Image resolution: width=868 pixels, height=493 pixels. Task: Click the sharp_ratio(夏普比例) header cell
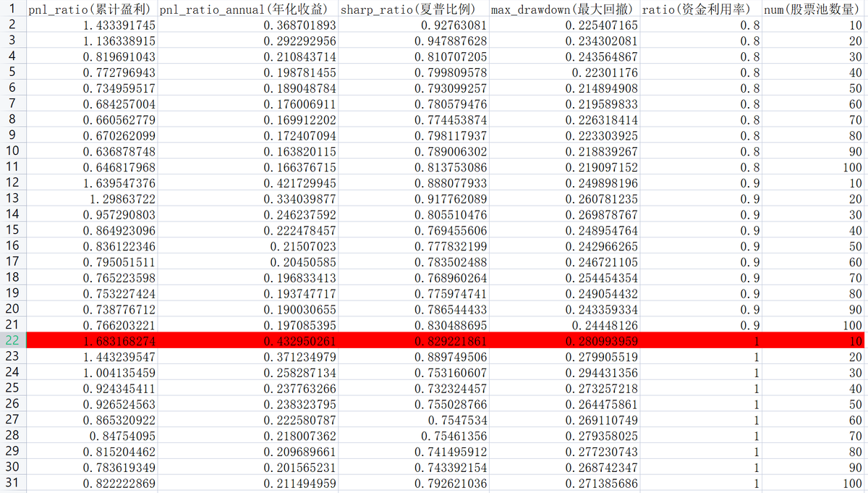[413, 9]
